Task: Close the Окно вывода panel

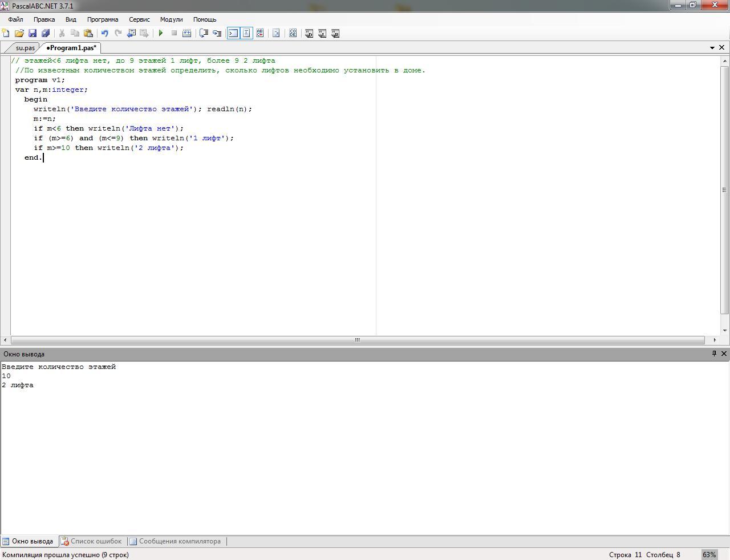Action: 724,354
